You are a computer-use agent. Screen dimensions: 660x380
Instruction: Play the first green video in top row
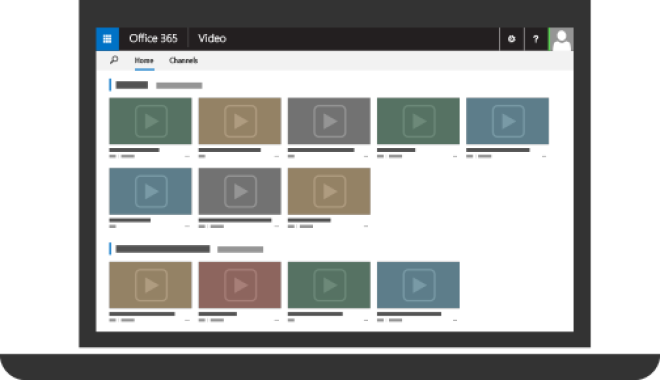pos(150,121)
